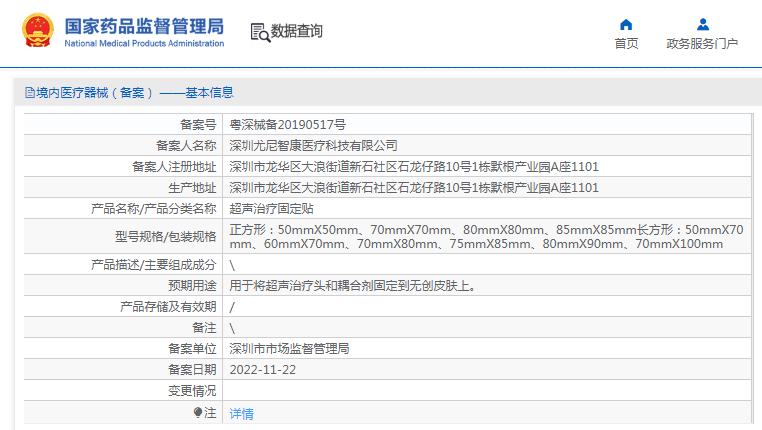This screenshot has height=430, width=762.
Task: Click the slash value of 产品存储及有效期
Action: [232, 307]
